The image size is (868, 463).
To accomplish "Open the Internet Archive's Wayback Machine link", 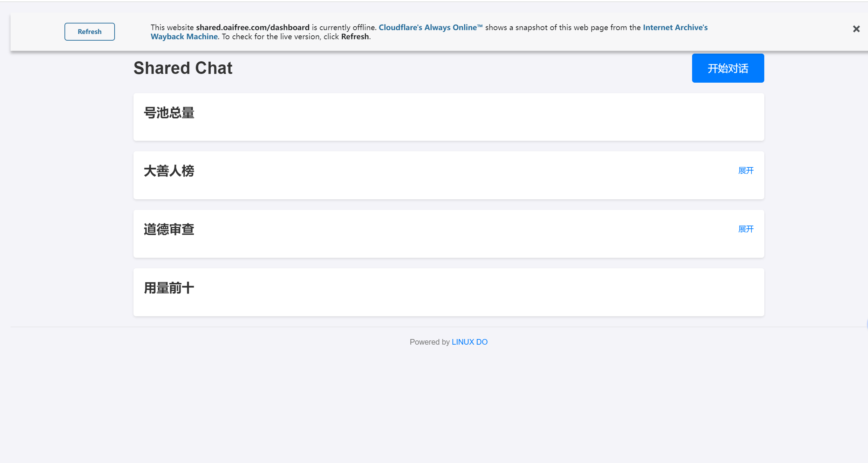I will click(x=429, y=32).
